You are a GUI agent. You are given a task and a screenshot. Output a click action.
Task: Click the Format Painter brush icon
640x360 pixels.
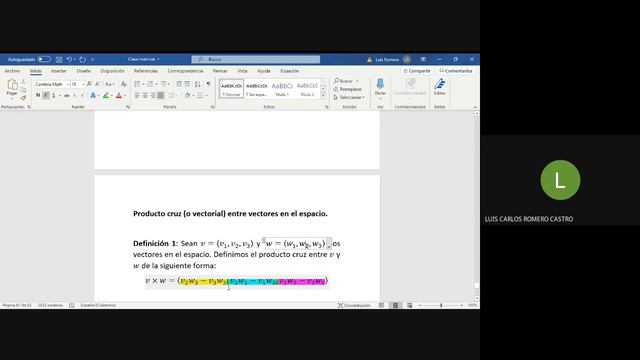click(x=23, y=98)
